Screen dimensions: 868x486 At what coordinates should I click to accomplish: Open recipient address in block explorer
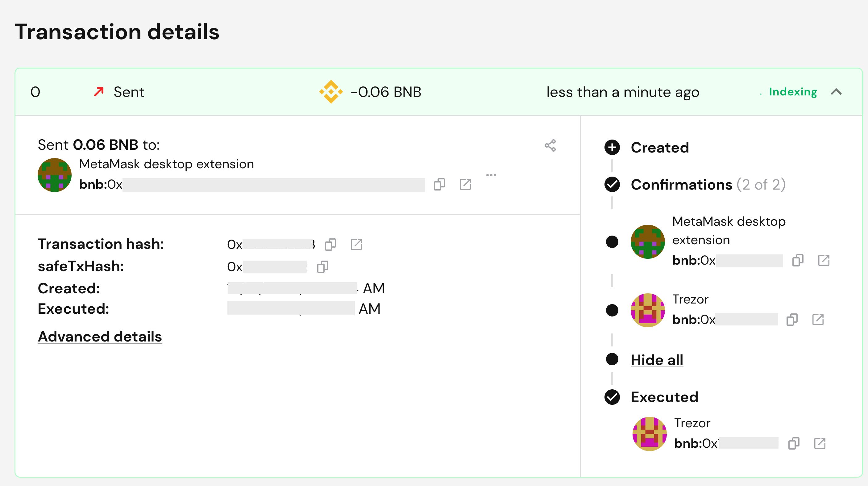pos(465,184)
